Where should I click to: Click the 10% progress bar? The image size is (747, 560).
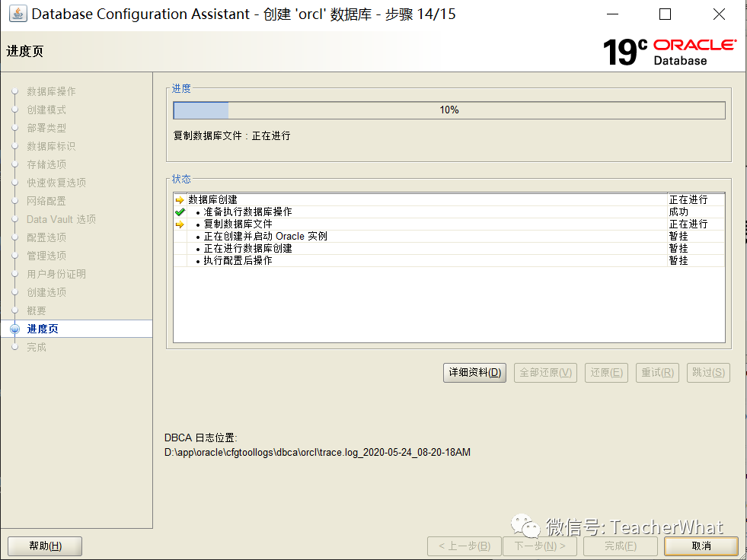click(449, 110)
